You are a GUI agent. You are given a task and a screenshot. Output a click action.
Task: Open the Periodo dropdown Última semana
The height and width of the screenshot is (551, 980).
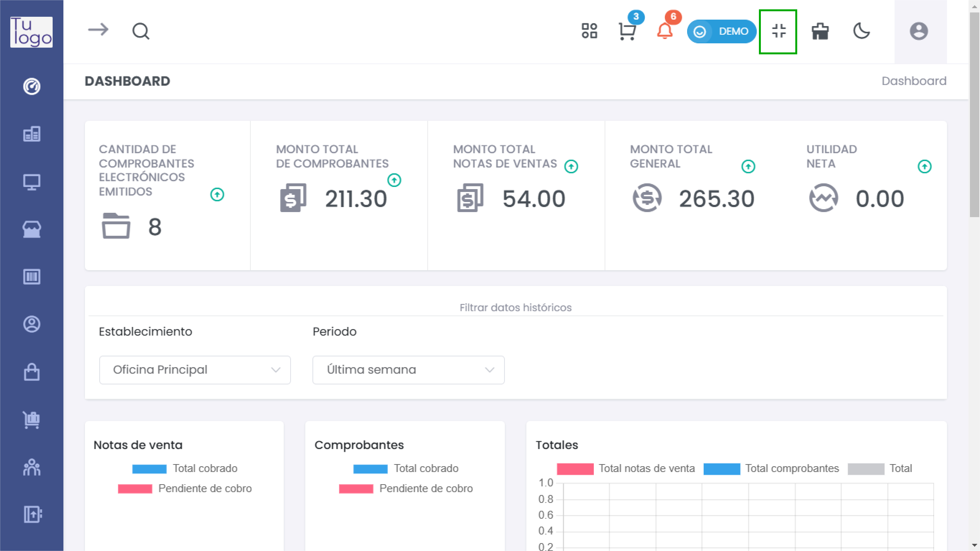(408, 370)
